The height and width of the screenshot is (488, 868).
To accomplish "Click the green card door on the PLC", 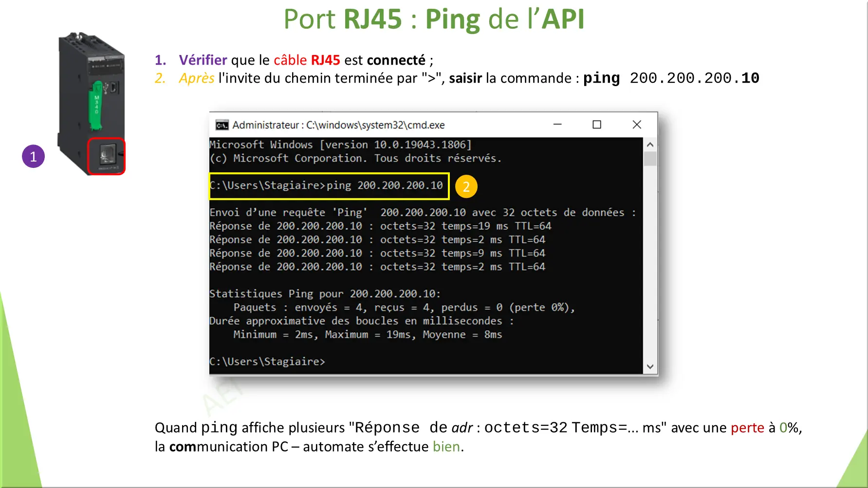I will coord(97,105).
